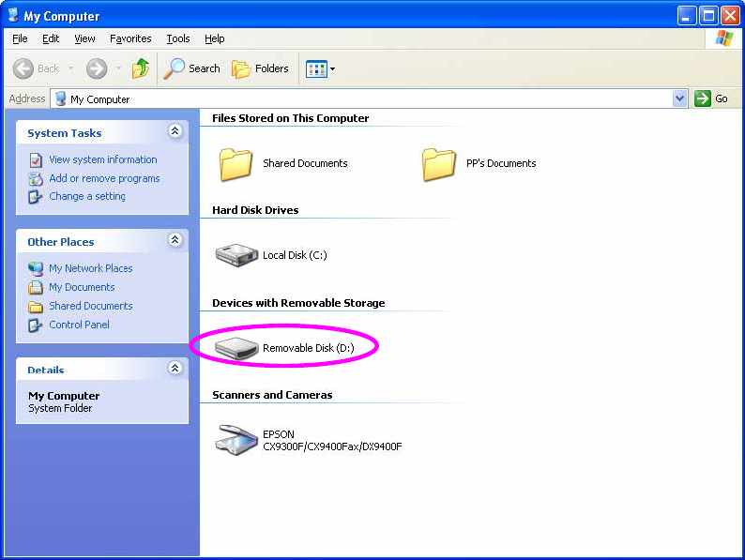Collapse the System Tasks panel
The width and height of the screenshot is (745, 560).
coord(175,130)
